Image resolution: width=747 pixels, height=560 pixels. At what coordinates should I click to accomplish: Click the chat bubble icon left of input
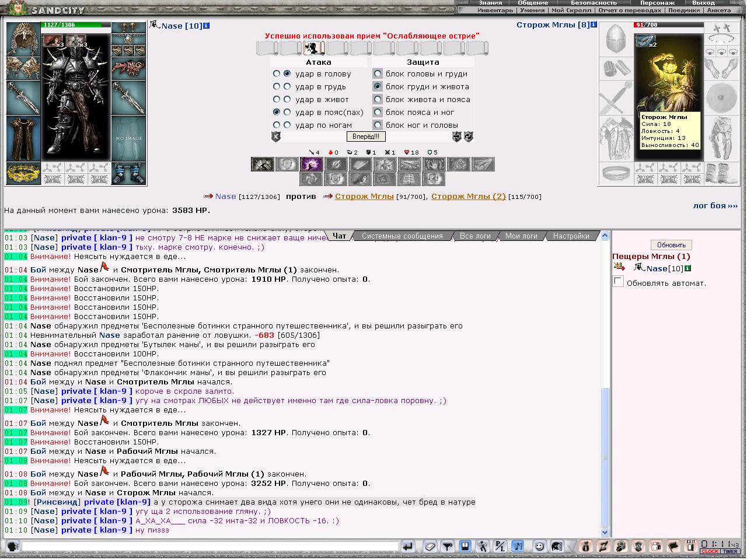point(12,547)
